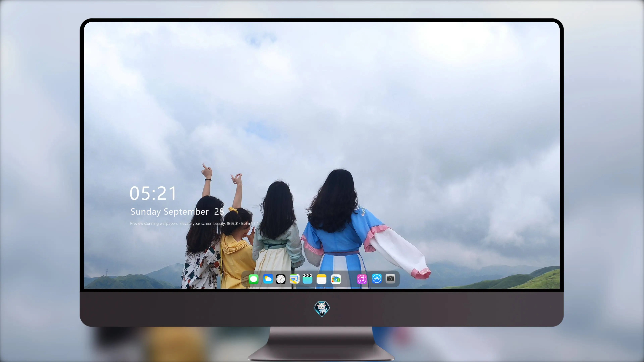
Task: Open the blue App Store icon
Action: (377, 279)
